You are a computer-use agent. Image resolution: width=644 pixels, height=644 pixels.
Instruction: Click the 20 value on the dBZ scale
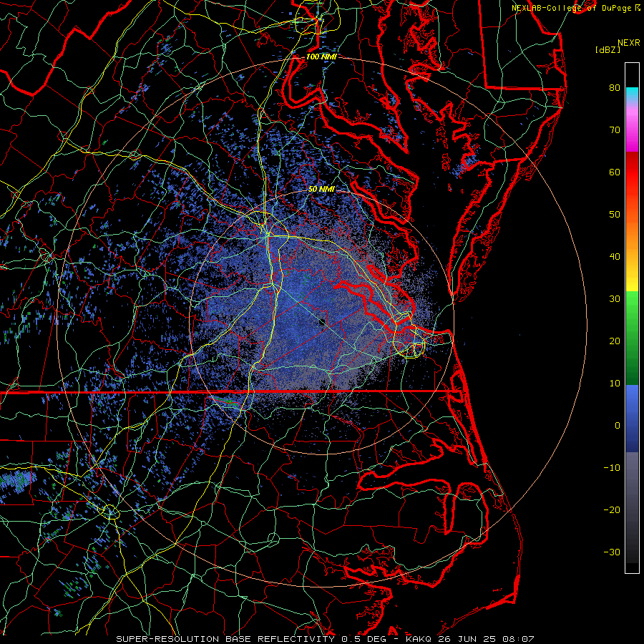(x=615, y=341)
